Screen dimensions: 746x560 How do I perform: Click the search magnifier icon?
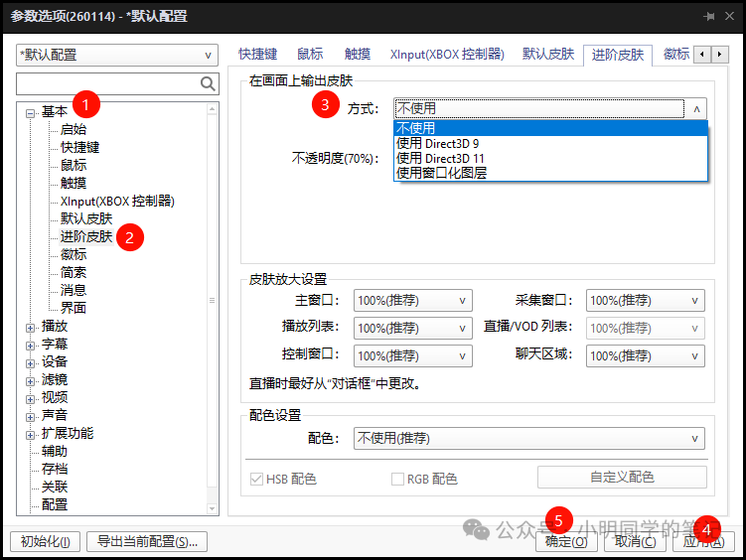coord(208,84)
